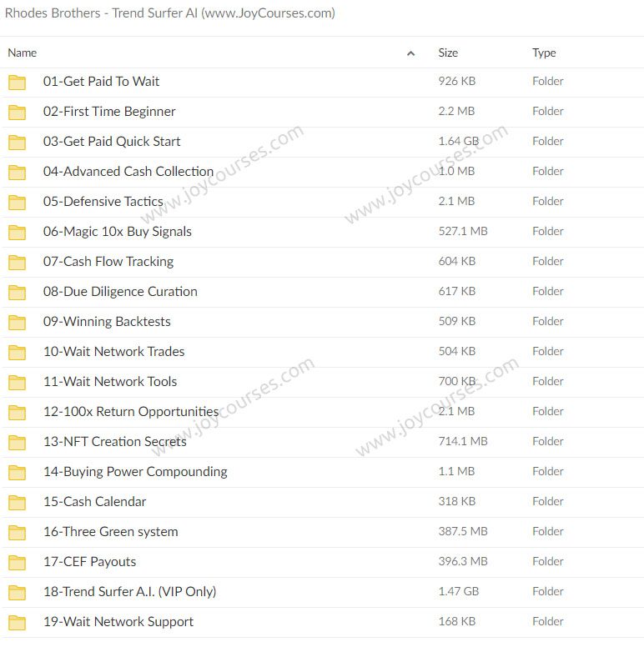
Task: Click the 700 KB size value
Action: point(456,382)
